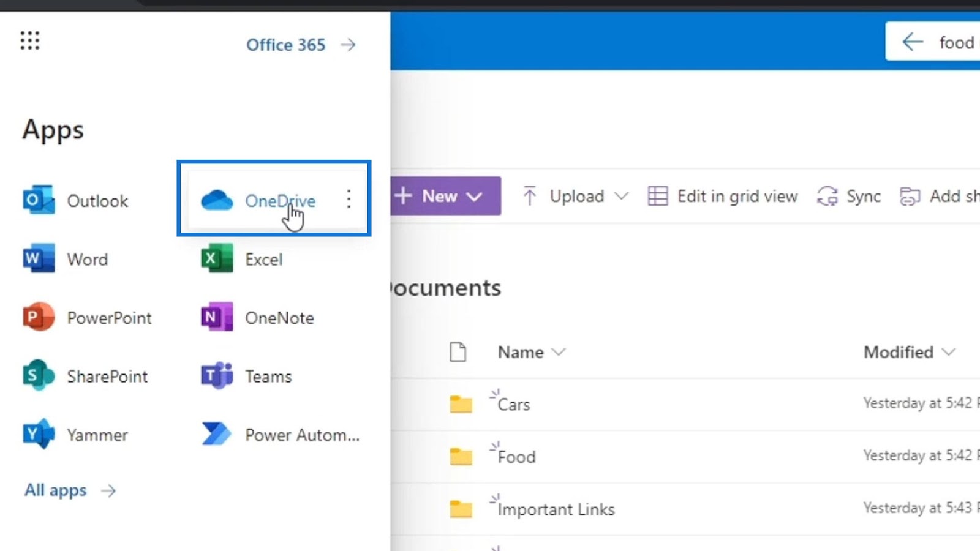Open the PowerPoint app icon

coord(38,317)
